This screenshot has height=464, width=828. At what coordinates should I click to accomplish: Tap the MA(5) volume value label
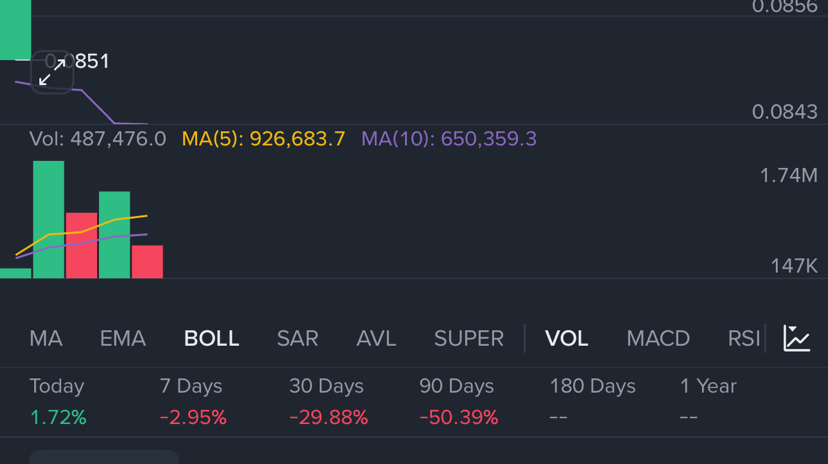click(263, 139)
